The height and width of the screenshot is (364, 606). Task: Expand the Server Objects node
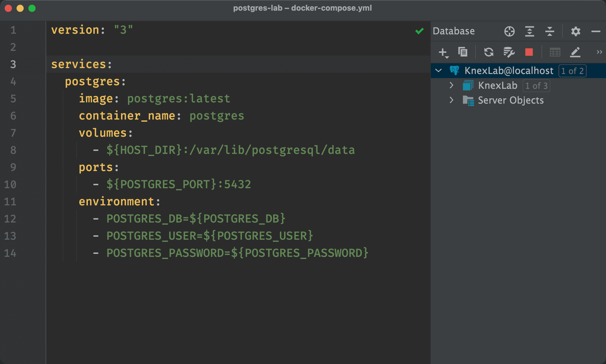tap(451, 100)
